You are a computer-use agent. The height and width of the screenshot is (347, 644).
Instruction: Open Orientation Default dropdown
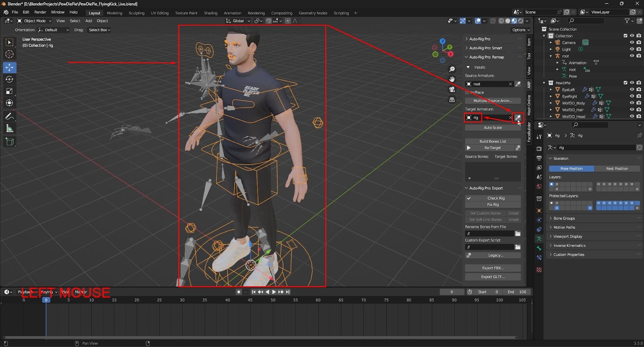coord(54,30)
